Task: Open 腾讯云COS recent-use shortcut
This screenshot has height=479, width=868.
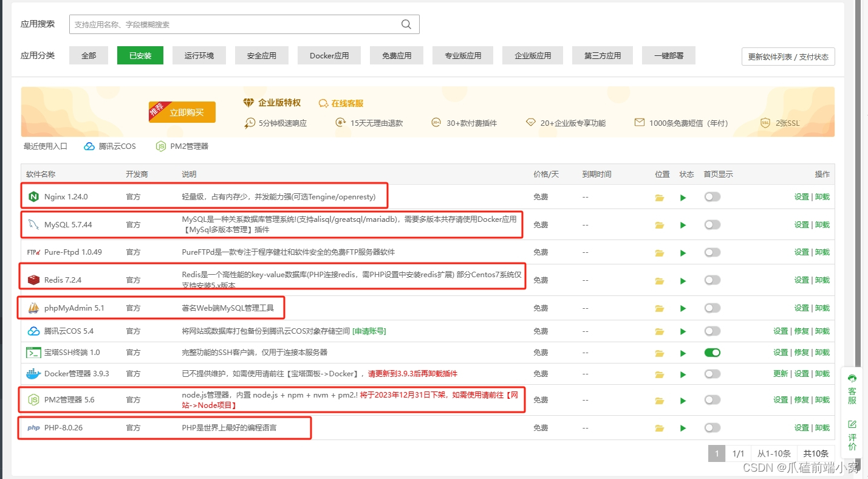Action: click(x=110, y=146)
